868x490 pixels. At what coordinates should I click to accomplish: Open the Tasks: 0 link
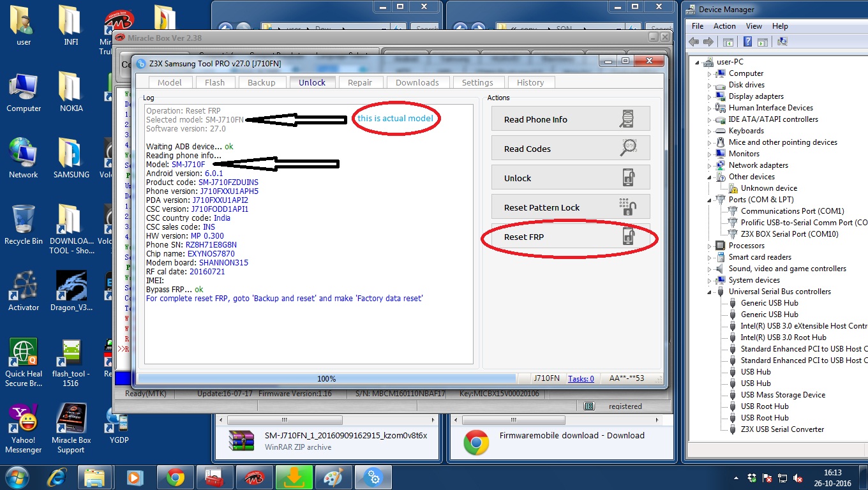pyautogui.click(x=581, y=378)
